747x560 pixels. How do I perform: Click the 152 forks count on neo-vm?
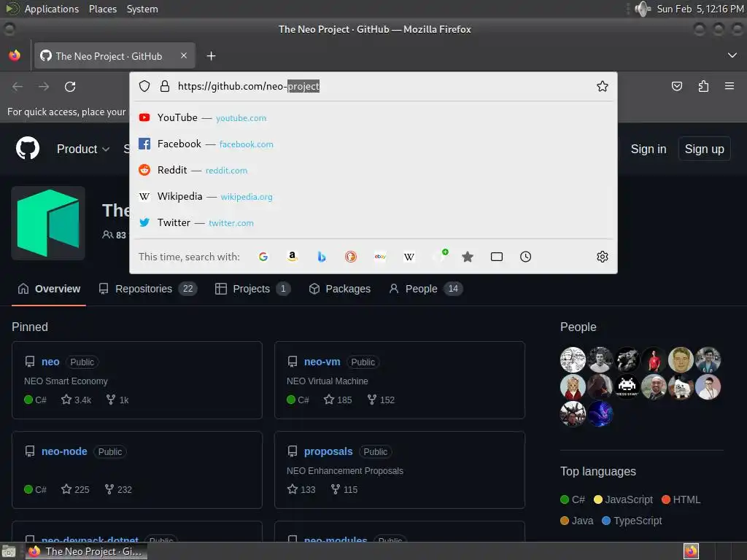[381, 400]
